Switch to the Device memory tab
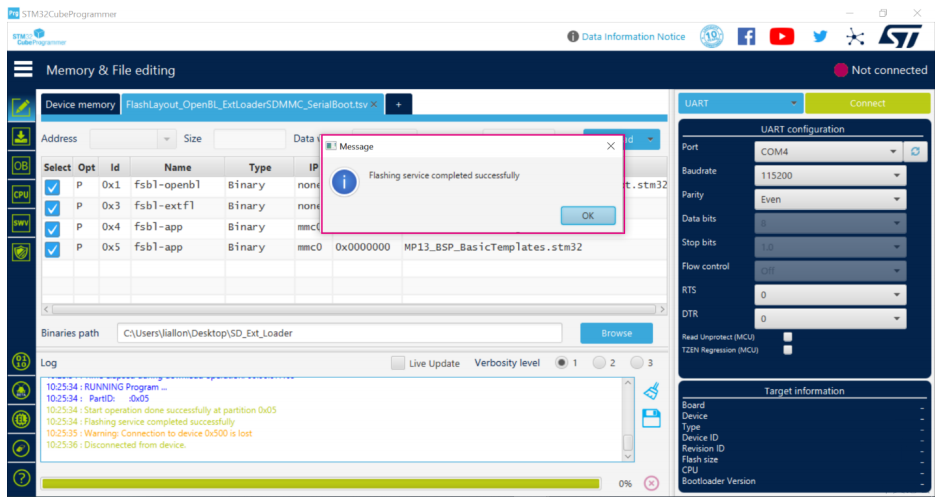Viewport: 939px width, 503px height. [80, 104]
